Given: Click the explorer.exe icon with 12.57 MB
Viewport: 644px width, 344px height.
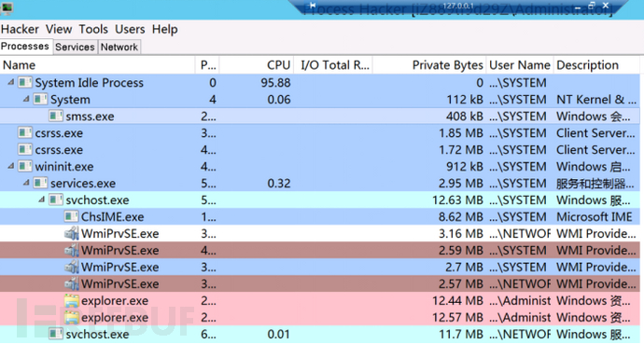Looking at the screenshot, I should coord(72,317).
